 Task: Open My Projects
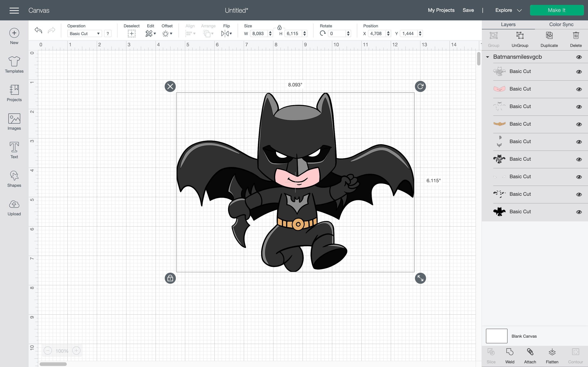click(x=441, y=10)
